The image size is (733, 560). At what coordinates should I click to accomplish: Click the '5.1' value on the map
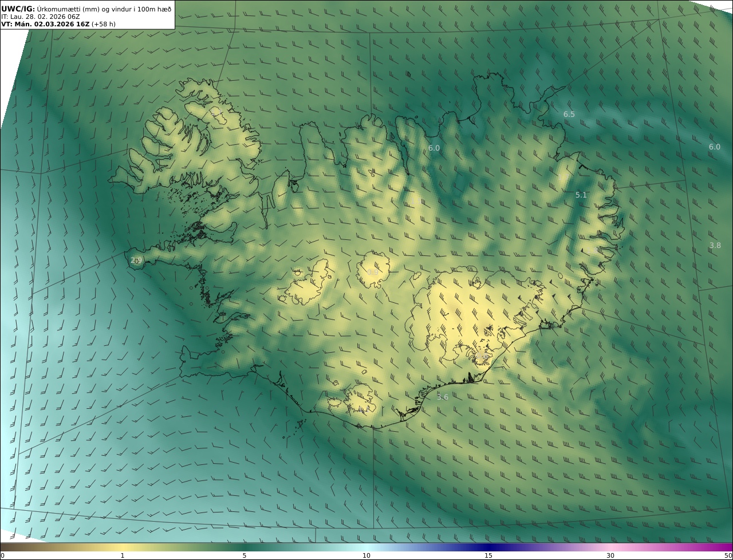(x=581, y=195)
